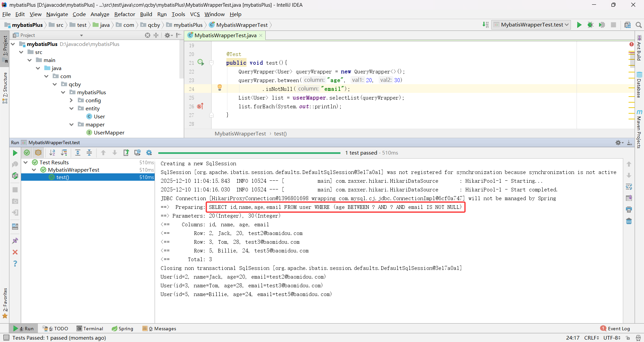Open Project panel settings gear
The width and height of the screenshot is (644, 342).
pyautogui.click(x=168, y=35)
